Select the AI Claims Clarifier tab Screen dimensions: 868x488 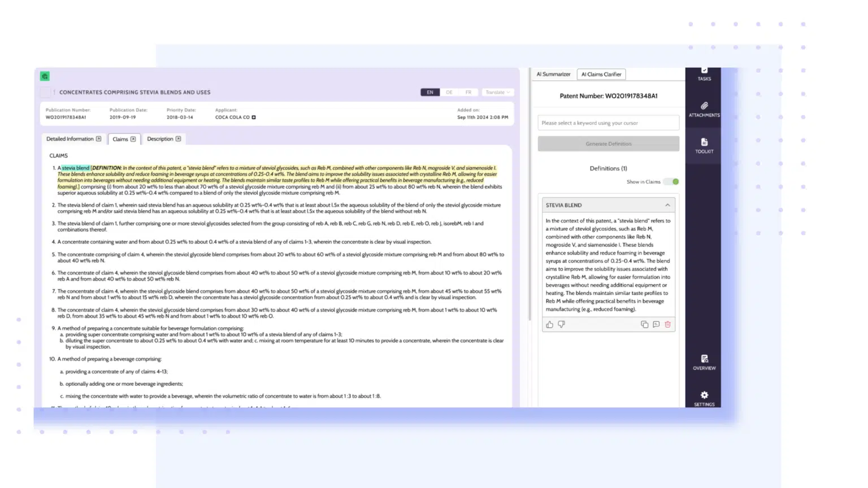(x=601, y=74)
